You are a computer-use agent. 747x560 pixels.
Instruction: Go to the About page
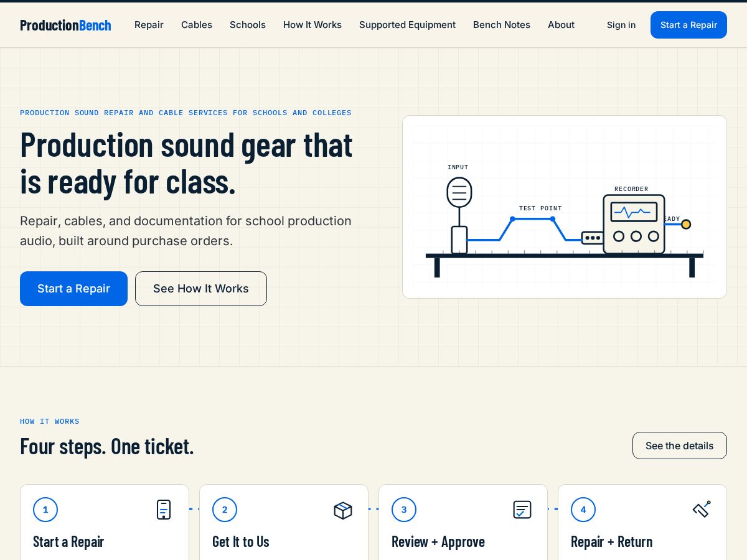pyautogui.click(x=561, y=25)
